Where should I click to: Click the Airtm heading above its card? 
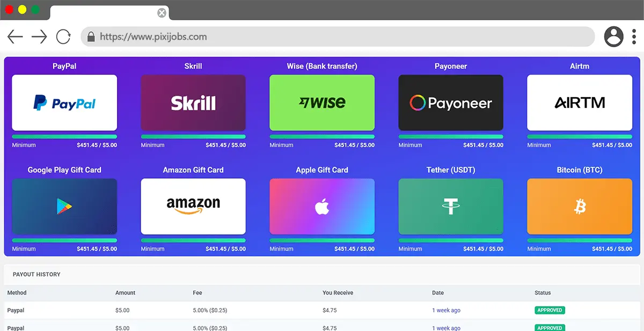(x=580, y=66)
